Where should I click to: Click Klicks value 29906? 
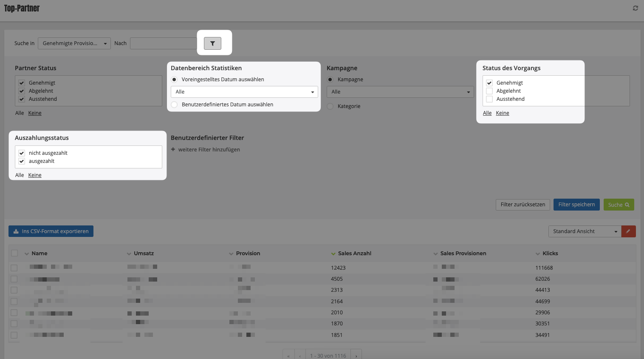pos(543,313)
